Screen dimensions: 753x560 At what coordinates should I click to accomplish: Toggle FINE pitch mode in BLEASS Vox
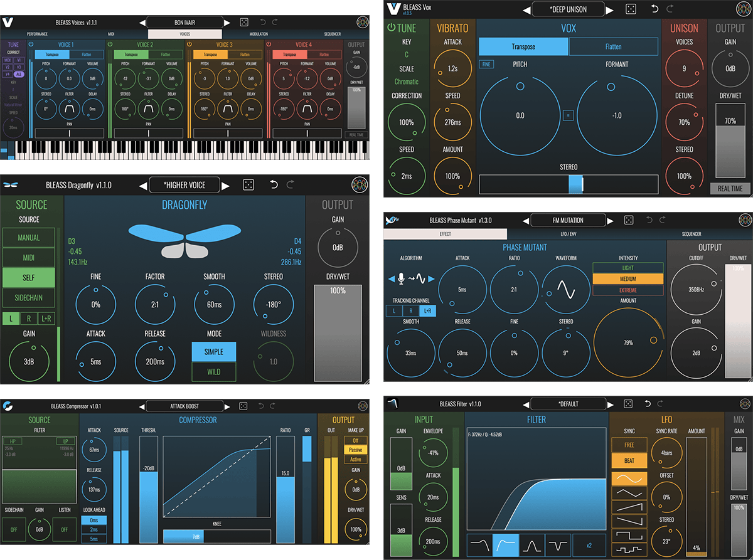(x=486, y=64)
